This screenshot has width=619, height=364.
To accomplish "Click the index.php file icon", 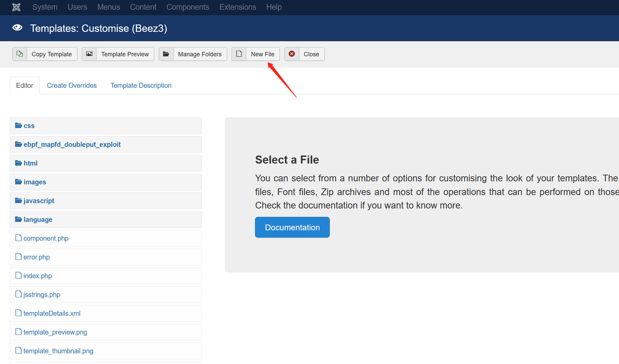I will pos(19,276).
